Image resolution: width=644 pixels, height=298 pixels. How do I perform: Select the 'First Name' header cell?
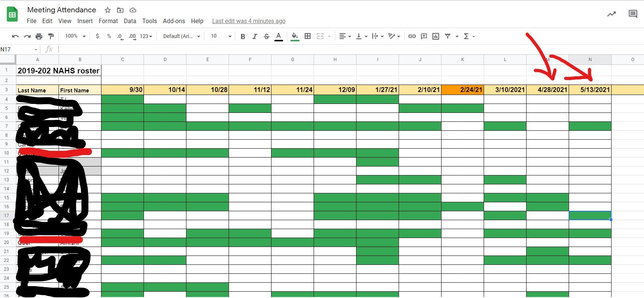pyautogui.click(x=80, y=90)
